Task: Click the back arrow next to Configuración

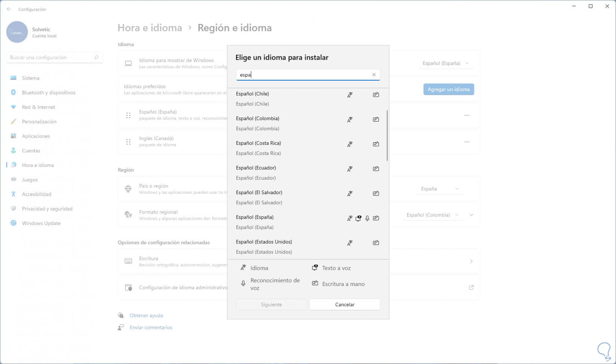Action: pyautogui.click(x=9, y=9)
